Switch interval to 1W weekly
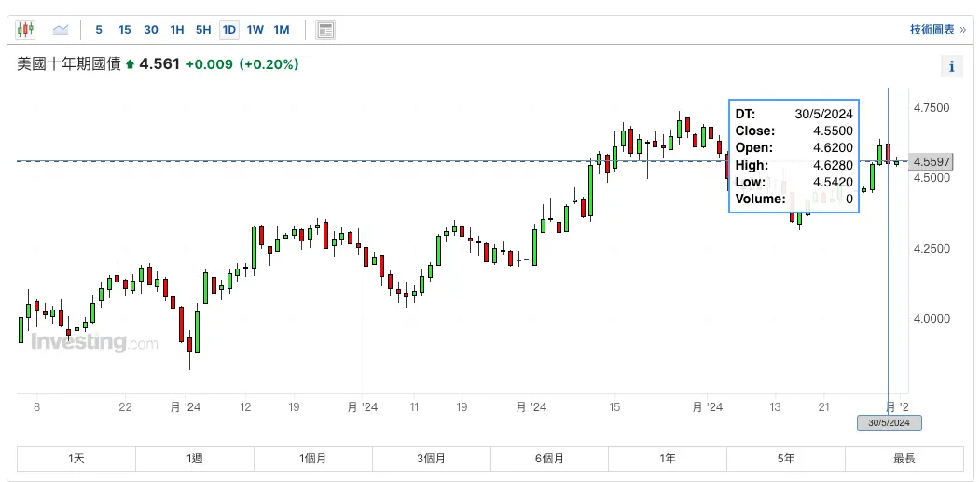This screenshot has height=482, width=980. pyautogui.click(x=255, y=30)
